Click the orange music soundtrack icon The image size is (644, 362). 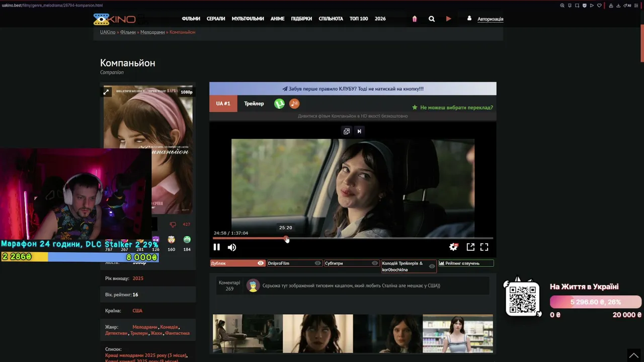point(294,104)
